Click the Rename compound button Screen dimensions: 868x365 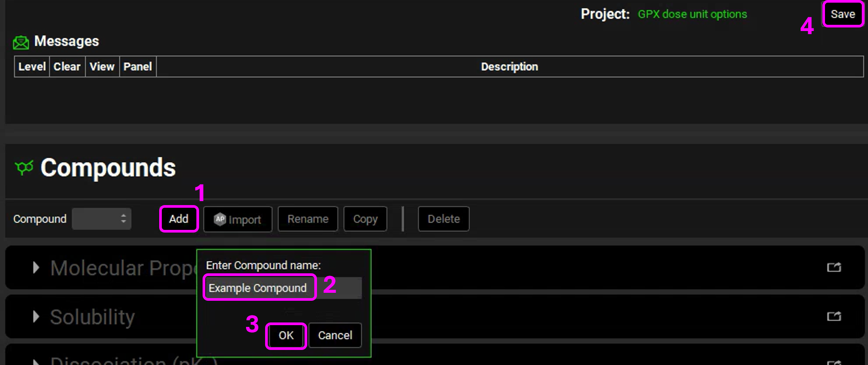308,219
